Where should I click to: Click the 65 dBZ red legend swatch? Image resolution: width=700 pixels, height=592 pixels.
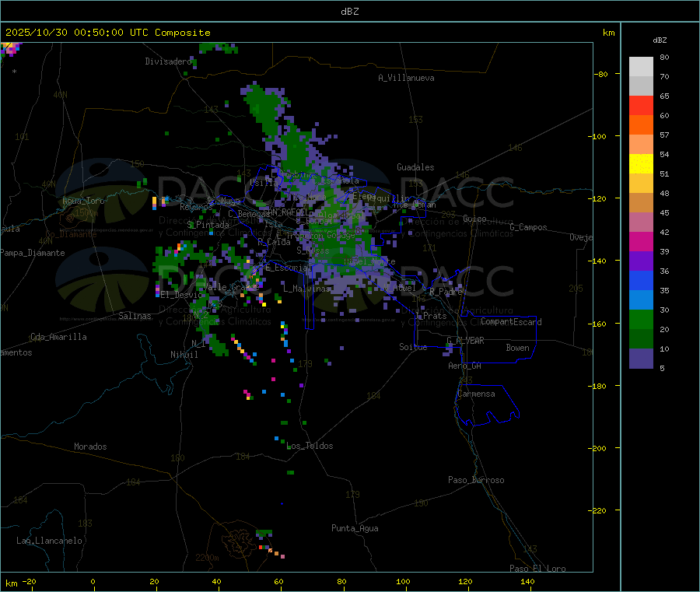pos(641,105)
